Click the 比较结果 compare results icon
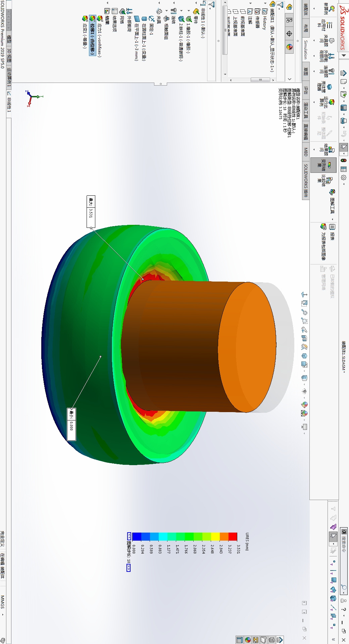 click(x=329, y=180)
